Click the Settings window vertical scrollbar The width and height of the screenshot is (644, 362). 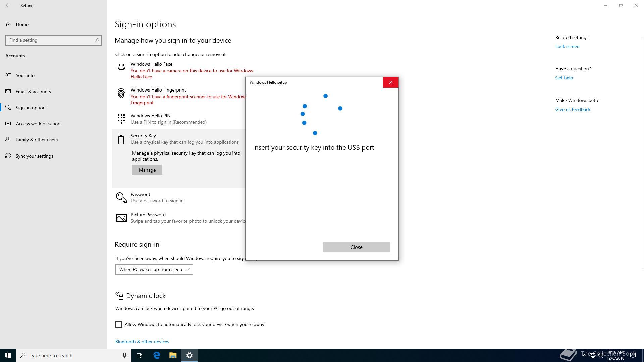[643, 153]
